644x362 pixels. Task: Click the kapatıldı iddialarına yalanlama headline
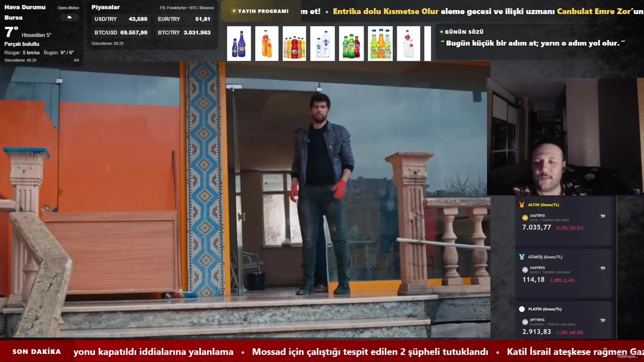point(153,352)
